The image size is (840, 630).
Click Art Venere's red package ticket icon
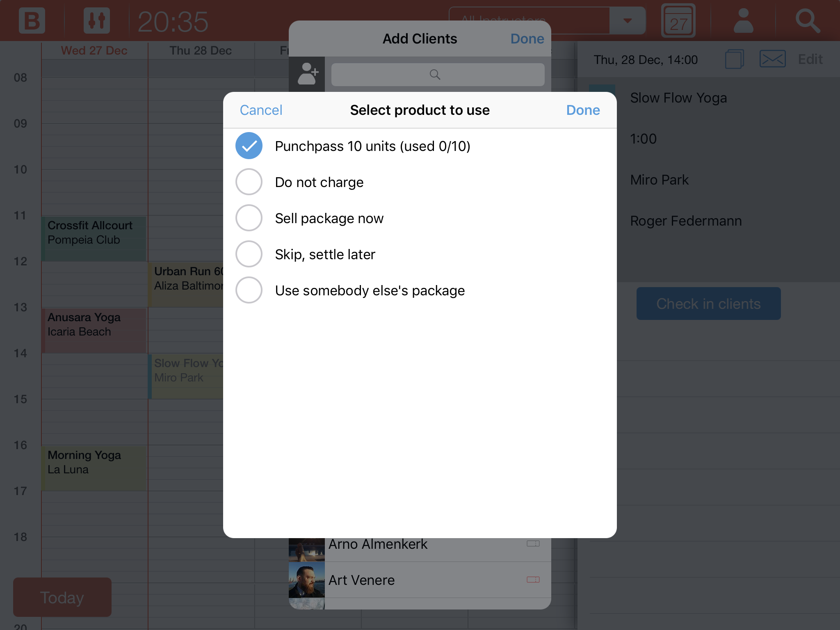pos(533,580)
